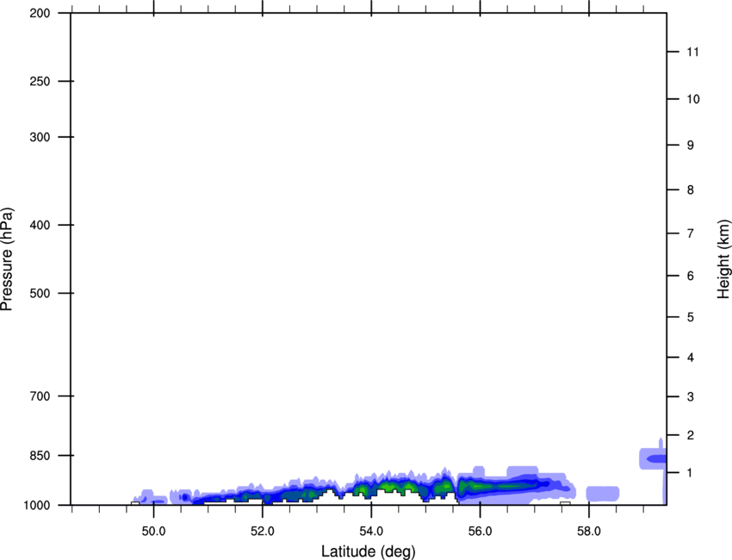Pick the 4 km height label
The height and width of the screenshot is (560, 732).
pyautogui.click(x=691, y=358)
